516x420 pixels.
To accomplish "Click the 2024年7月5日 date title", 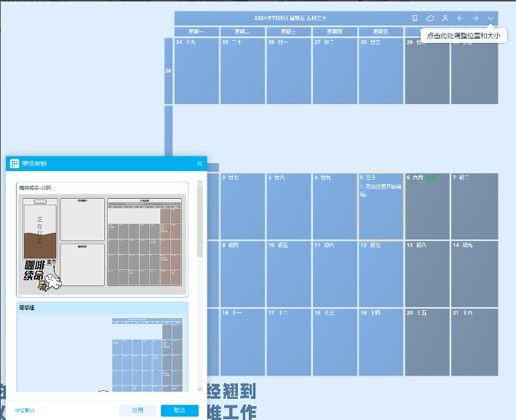I will click(x=290, y=18).
